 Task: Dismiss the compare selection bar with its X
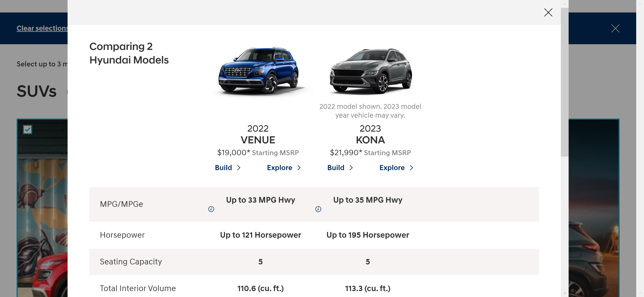pyautogui.click(x=615, y=28)
